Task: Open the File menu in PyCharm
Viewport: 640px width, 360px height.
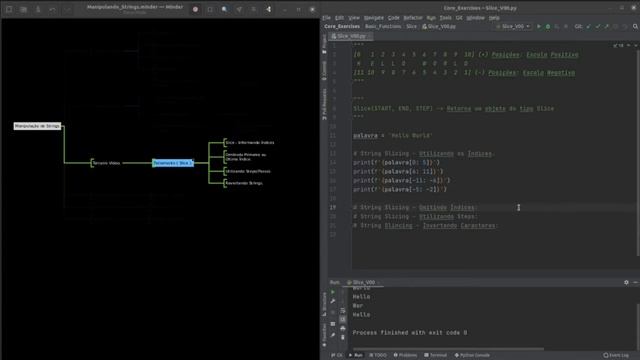Action: [x=327, y=18]
